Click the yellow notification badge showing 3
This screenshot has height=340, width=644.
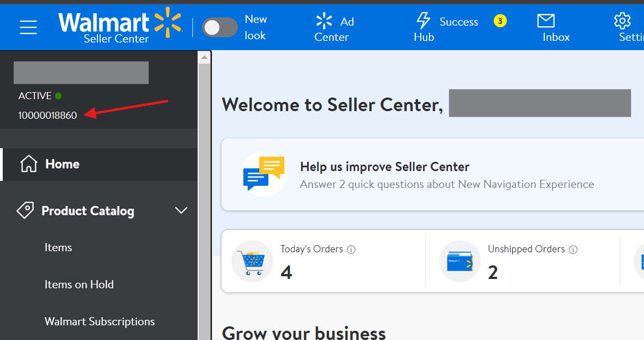point(500,21)
